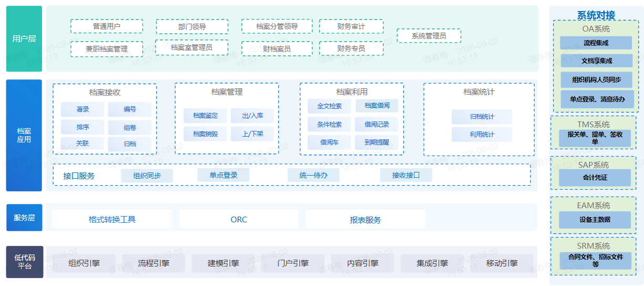Select the 格式转换工具 service box
This screenshot has width=644, height=286.
pos(112,219)
